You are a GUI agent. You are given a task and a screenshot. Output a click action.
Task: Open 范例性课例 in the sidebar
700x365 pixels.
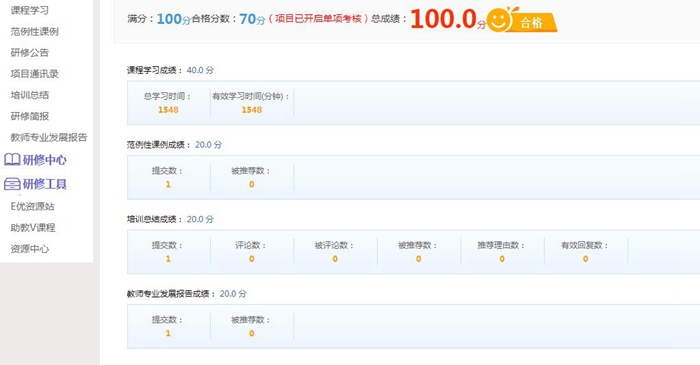point(34,31)
